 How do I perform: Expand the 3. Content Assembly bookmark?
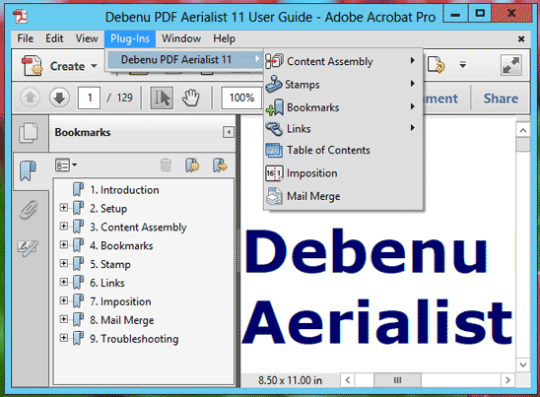(64, 226)
